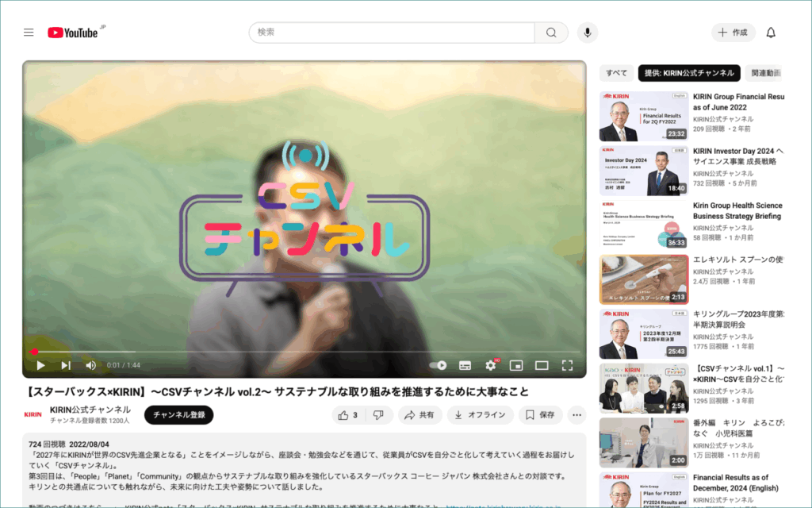Image resolution: width=812 pixels, height=508 pixels.
Task: Click the 724 回視聴 2022/08/04 description line
Action: (x=69, y=444)
